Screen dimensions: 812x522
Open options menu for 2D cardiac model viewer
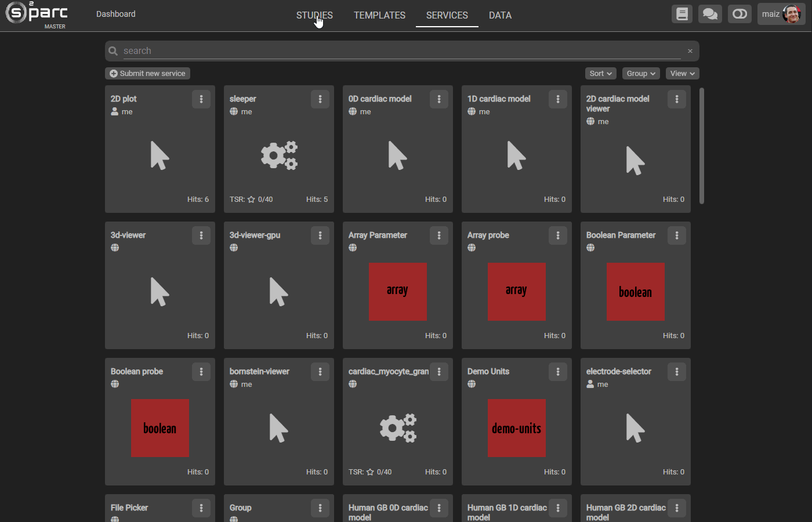pyautogui.click(x=677, y=99)
